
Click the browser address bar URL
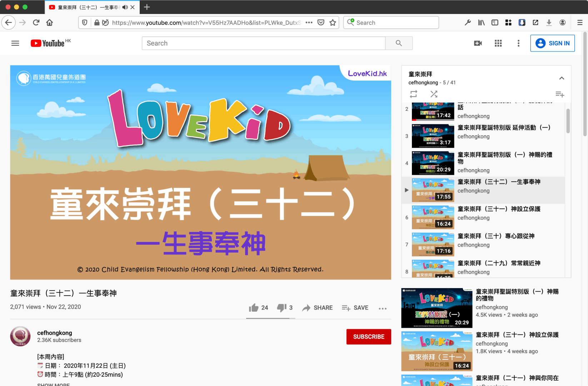(x=206, y=23)
